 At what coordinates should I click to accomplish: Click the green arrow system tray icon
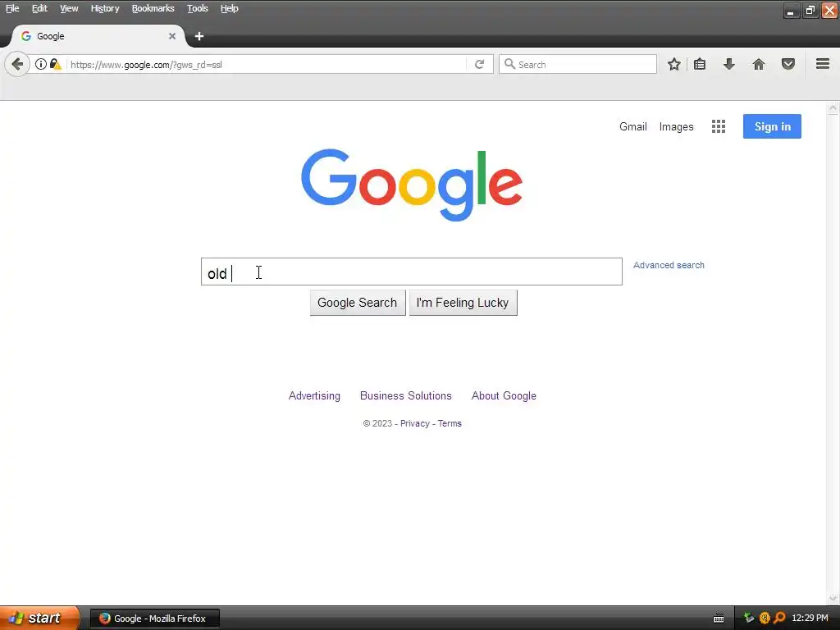(749, 619)
